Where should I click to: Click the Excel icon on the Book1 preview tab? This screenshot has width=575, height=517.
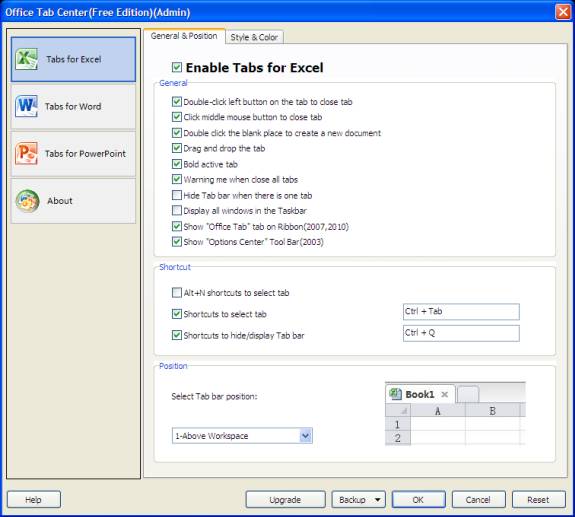tap(395, 394)
